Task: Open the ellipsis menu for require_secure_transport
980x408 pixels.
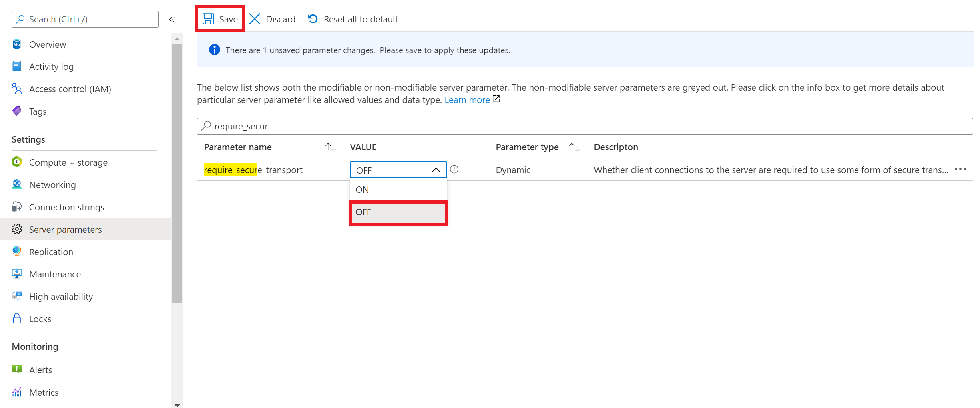Action: coord(960,170)
